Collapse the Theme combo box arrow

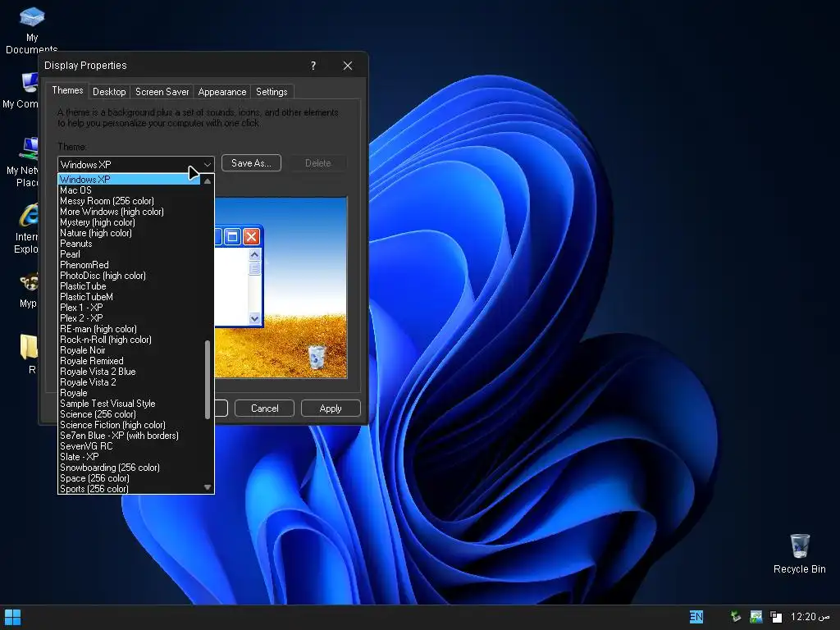(x=208, y=164)
